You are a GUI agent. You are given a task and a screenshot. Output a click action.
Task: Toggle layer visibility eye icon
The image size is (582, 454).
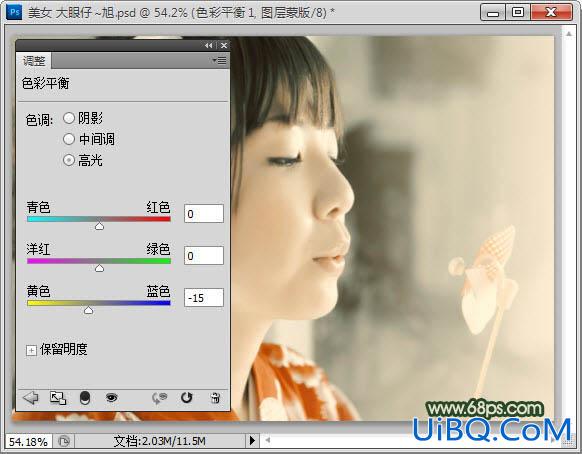(111, 398)
